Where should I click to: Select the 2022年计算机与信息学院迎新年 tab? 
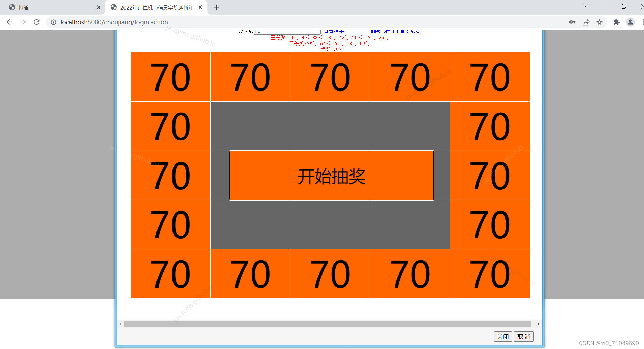tap(156, 7)
